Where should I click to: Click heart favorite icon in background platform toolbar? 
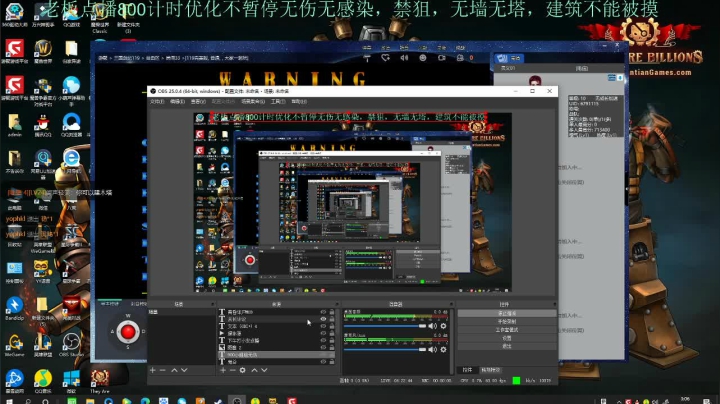pyautogui.click(x=385, y=58)
